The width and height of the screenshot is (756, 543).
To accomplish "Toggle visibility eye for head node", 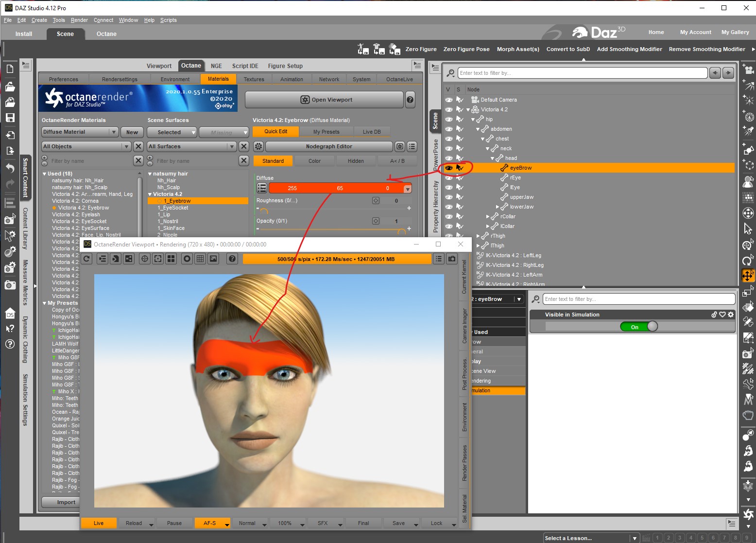I will [x=449, y=158].
